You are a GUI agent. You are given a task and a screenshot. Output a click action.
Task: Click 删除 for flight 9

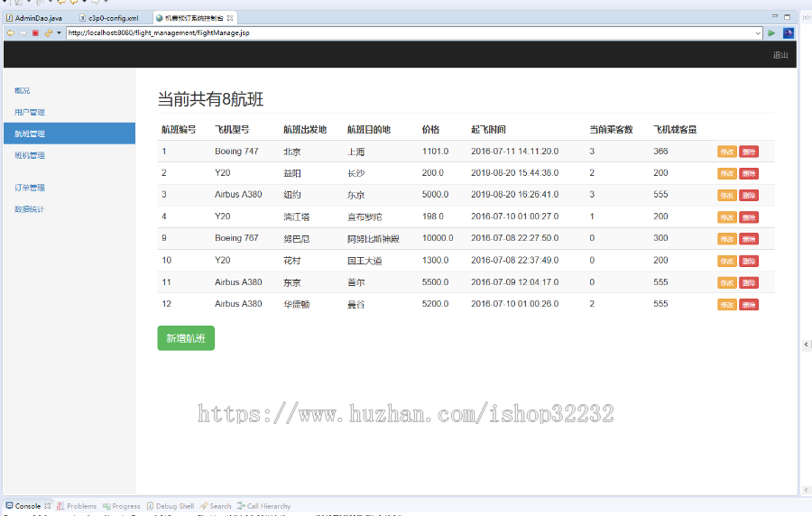(749, 239)
